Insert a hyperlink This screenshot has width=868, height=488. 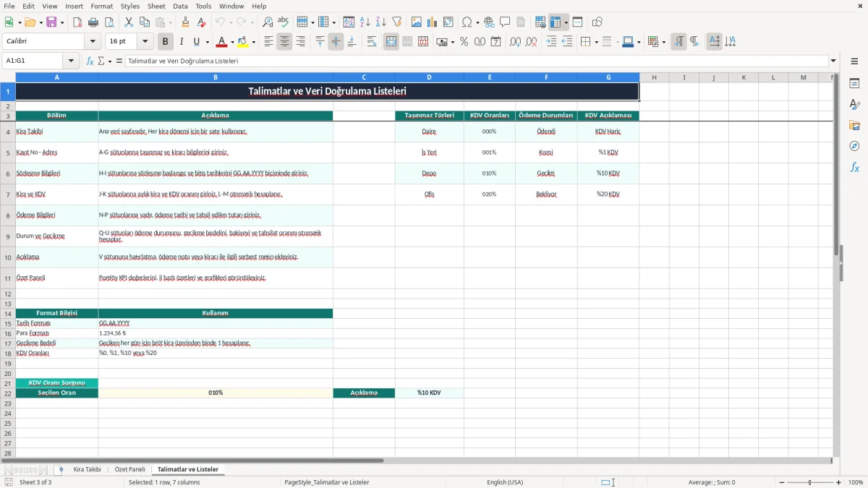(x=489, y=22)
